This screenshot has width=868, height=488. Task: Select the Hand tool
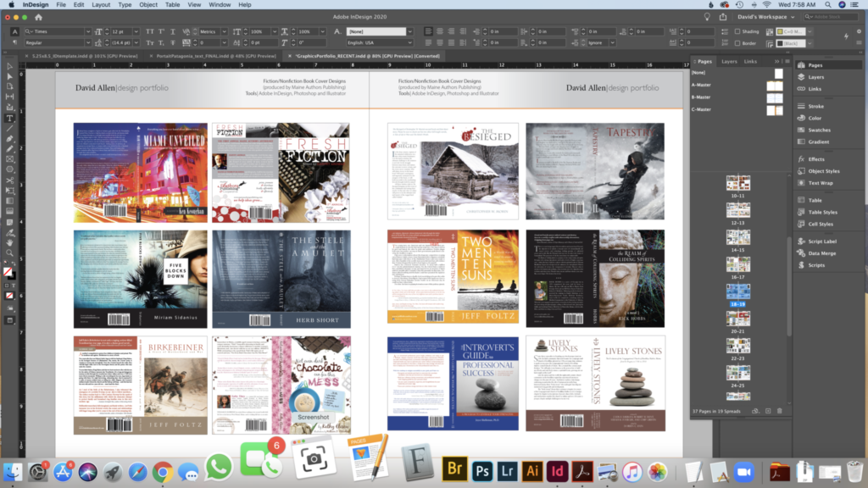click(9, 242)
